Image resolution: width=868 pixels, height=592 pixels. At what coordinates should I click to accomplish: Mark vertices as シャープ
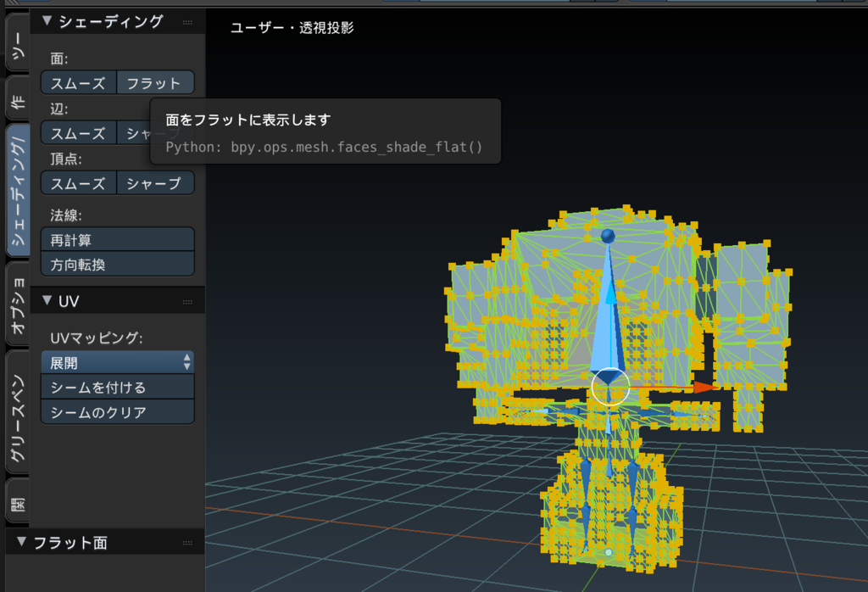156,182
